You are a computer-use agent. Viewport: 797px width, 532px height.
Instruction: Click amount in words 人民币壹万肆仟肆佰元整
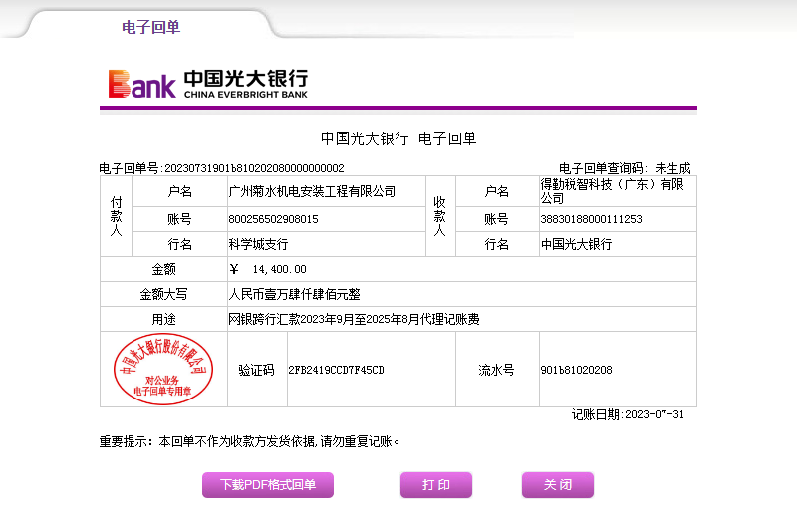[294, 294]
